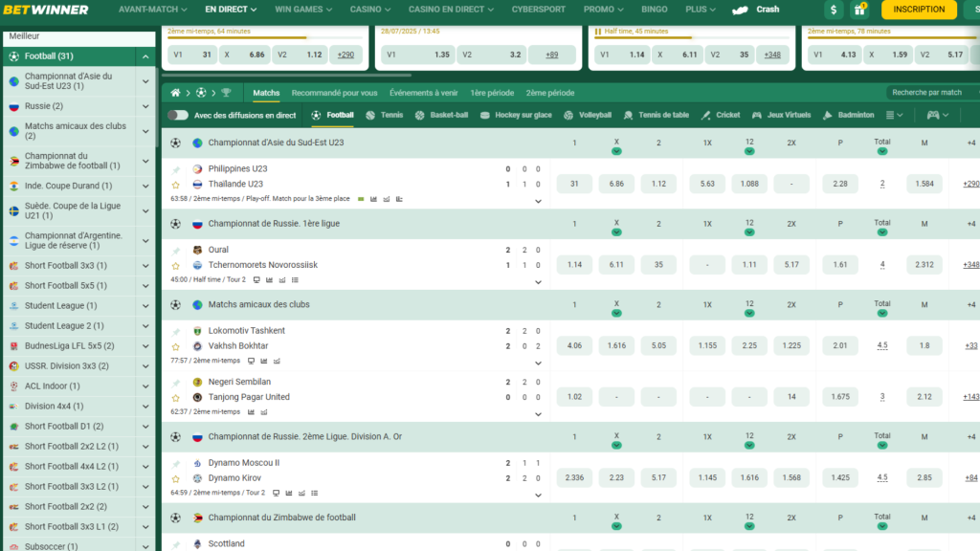Click the Short Football 3x3 sidebar icon
Image resolution: width=980 pixels, height=551 pixels.
[x=13, y=266]
